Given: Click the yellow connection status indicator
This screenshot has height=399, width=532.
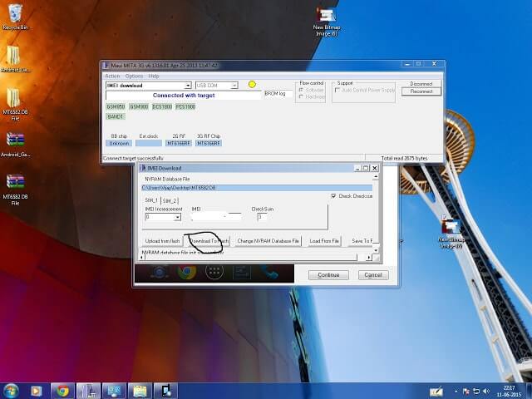Looking at the screenshot, I should point(252,85).
